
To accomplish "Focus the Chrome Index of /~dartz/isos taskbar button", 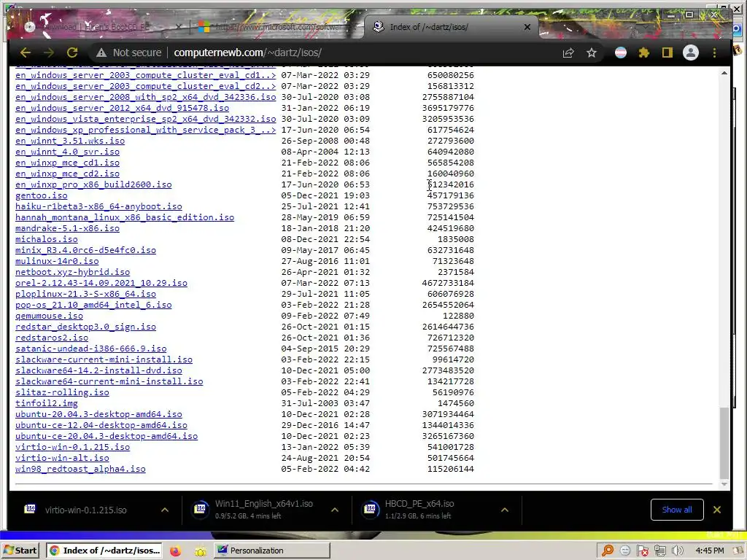I will click(105, 551).
